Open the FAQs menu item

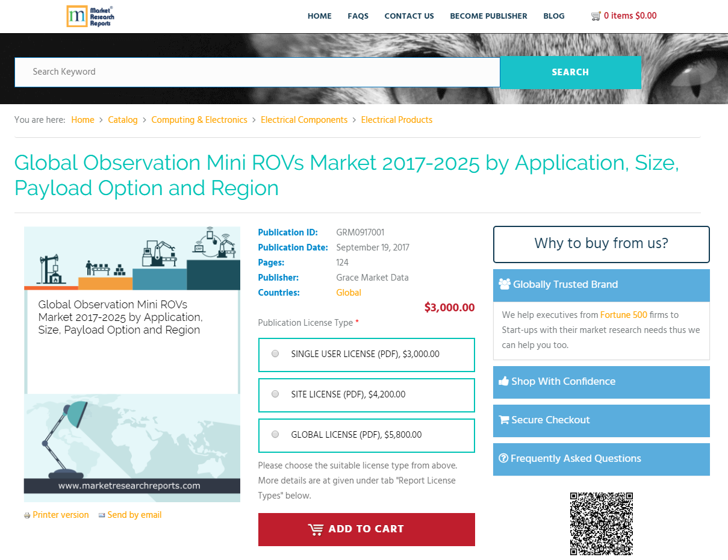point(358,16)
